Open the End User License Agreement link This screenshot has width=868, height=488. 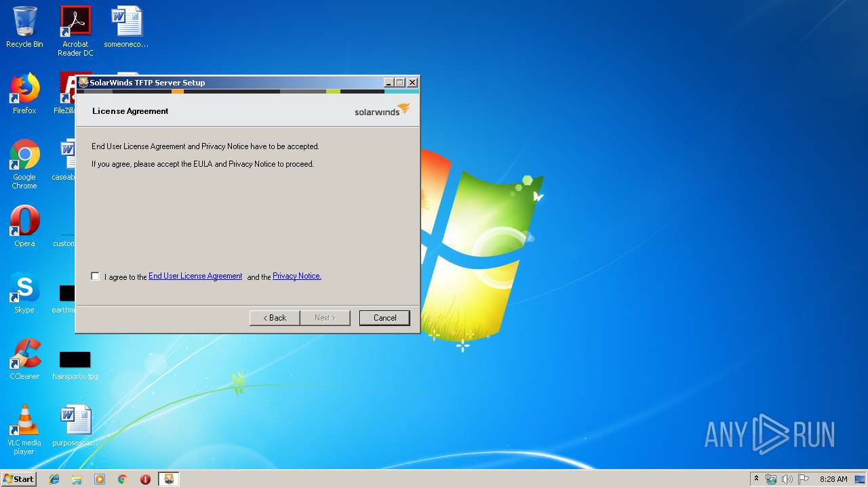tap(195, 276)
